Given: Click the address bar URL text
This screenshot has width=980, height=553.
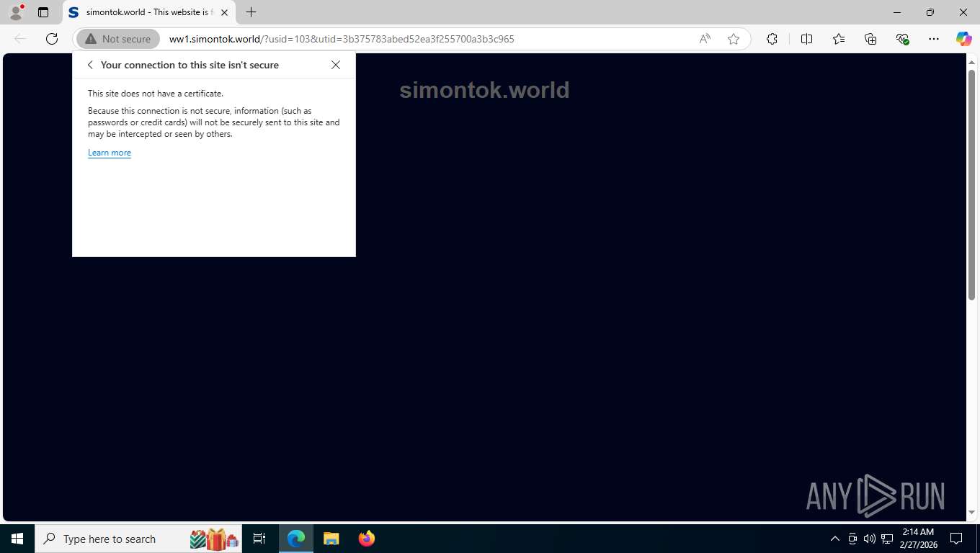Looking at the screenshot, I should pyautogui.click(x=342, y=39).
